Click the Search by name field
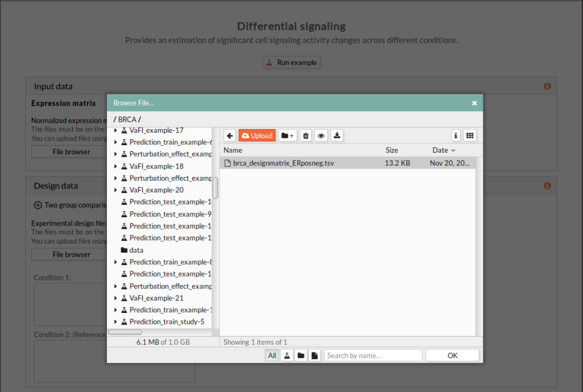This screenshot has width=583, height=392. [x=373, y=356]
